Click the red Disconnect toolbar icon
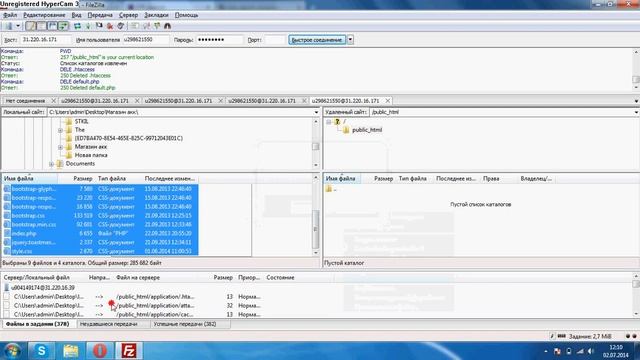Screen dimensions: 640x360 (x=110, y=26)
